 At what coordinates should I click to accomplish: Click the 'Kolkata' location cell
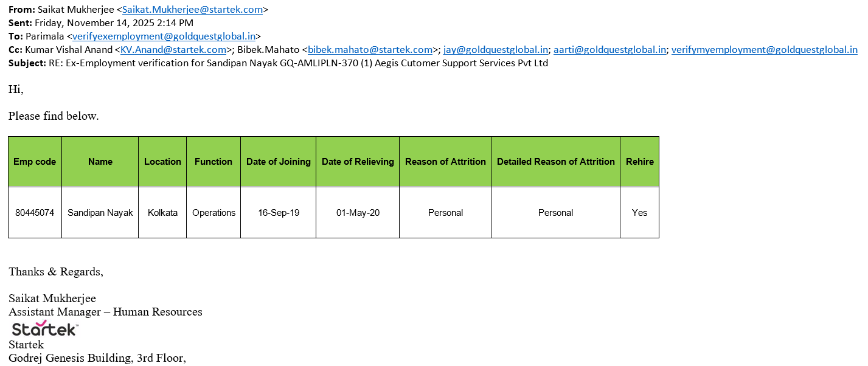[x=162, y=213]
